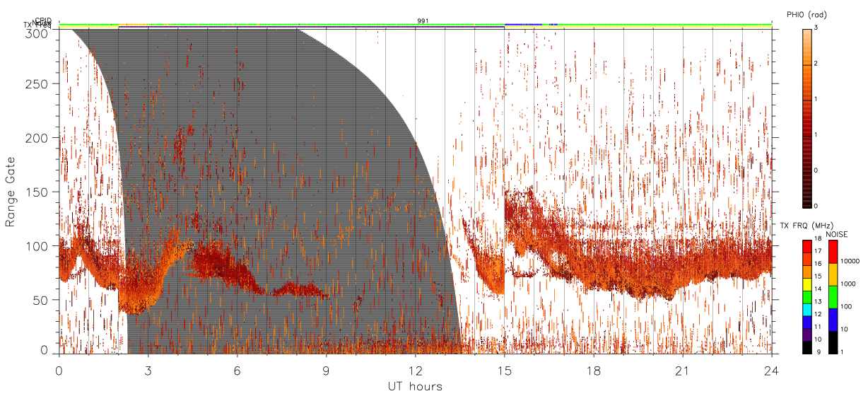
Task: Click the '13' TX FRQ legend label
Action: coord(818,301)
